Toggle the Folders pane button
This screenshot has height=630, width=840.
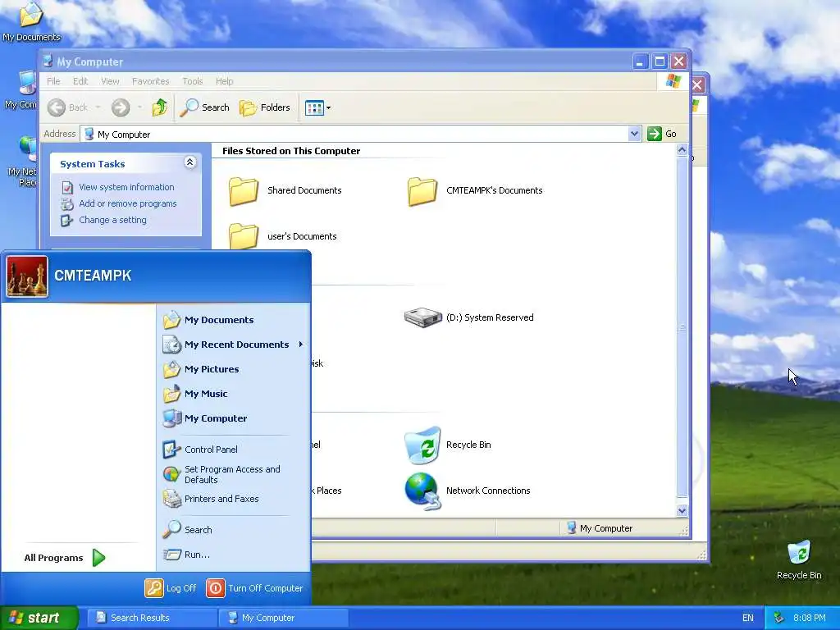click(265, 107)
